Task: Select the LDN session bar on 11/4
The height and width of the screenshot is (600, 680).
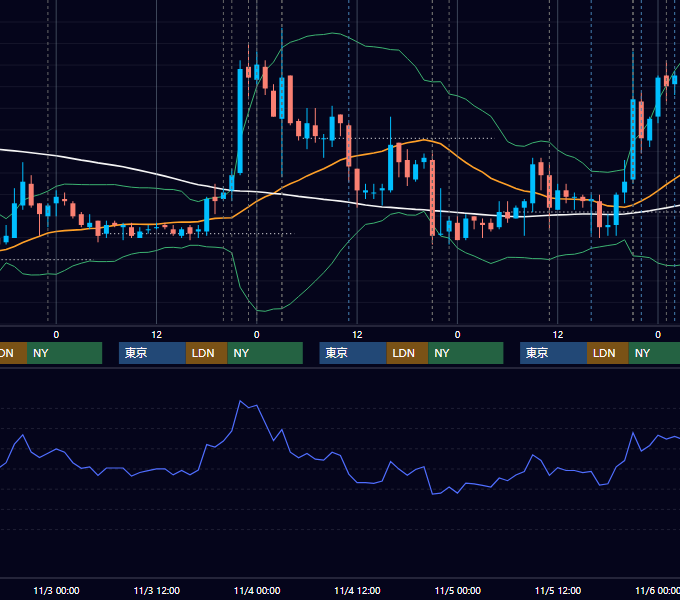Action: tap(407, 353)
